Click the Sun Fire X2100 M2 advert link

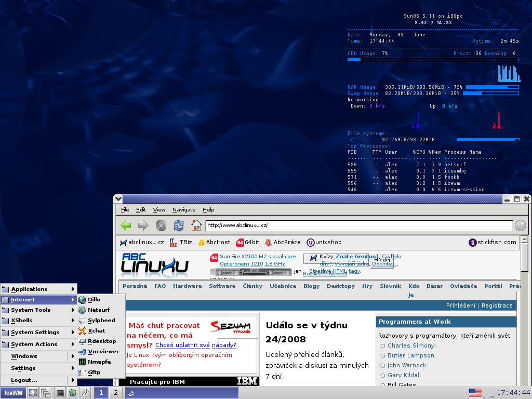click(x=258, y=260)
